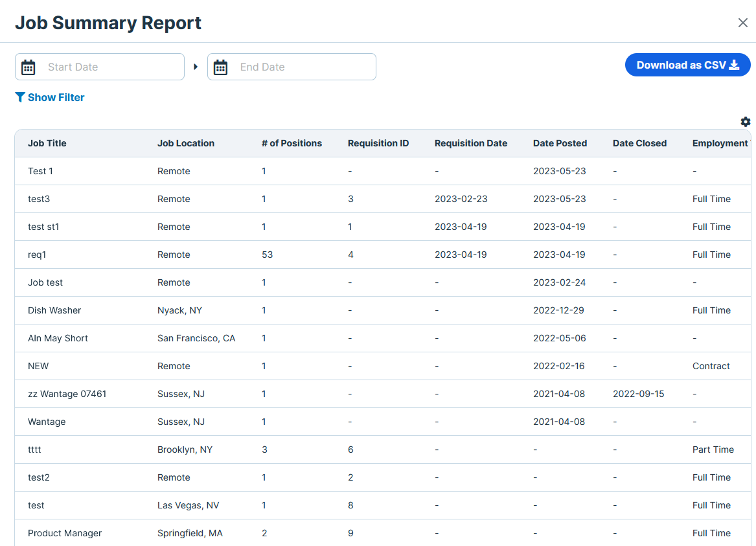Sort by Requisition Date column header

tap(471, 143)
